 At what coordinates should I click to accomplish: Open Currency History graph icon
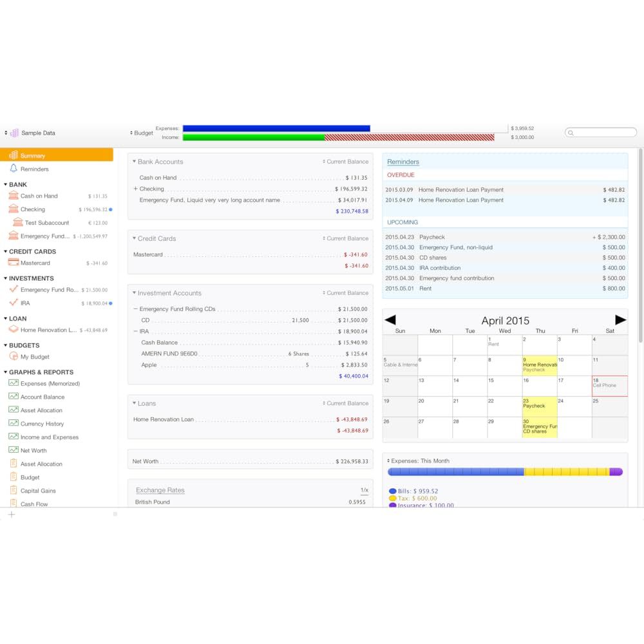point(14,423)
